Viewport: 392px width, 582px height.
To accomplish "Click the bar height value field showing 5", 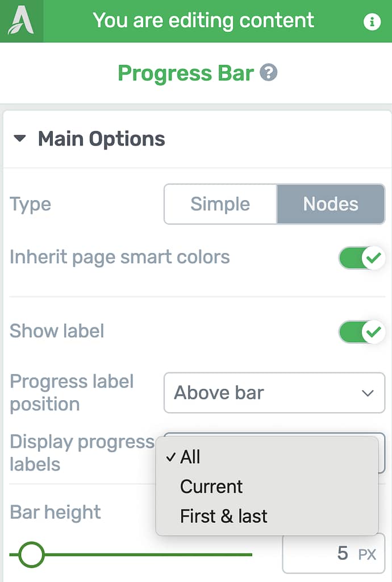I will (333, 554).
